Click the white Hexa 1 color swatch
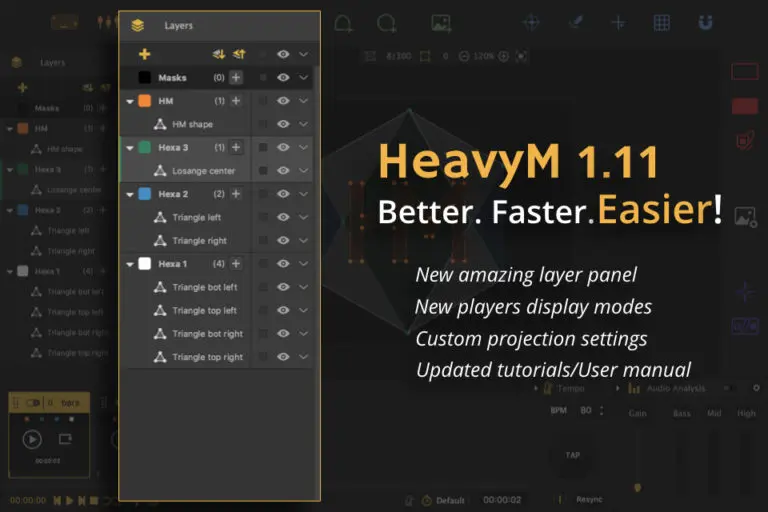 (144, 264)
